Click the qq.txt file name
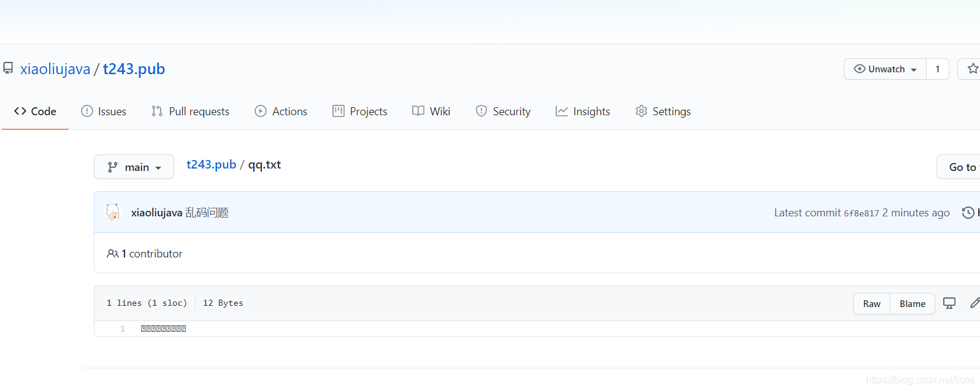This screenshot has width=980, height=391. click(x=264, y=164)
